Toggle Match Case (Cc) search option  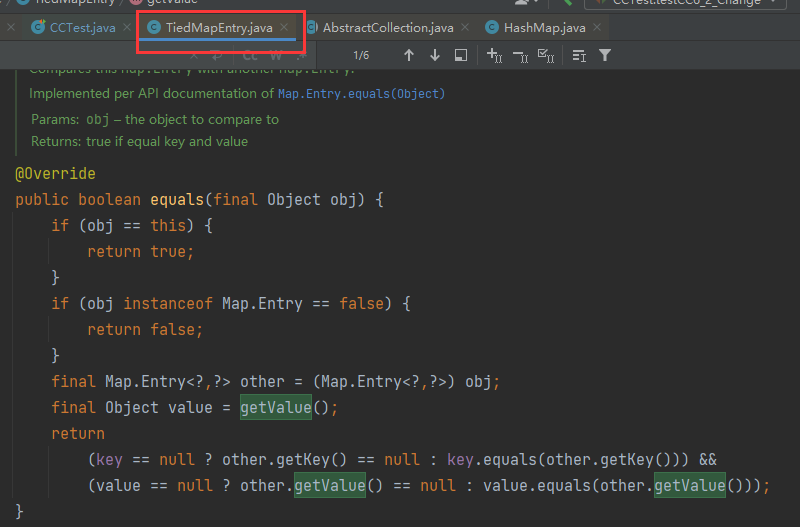pos(250,56)
